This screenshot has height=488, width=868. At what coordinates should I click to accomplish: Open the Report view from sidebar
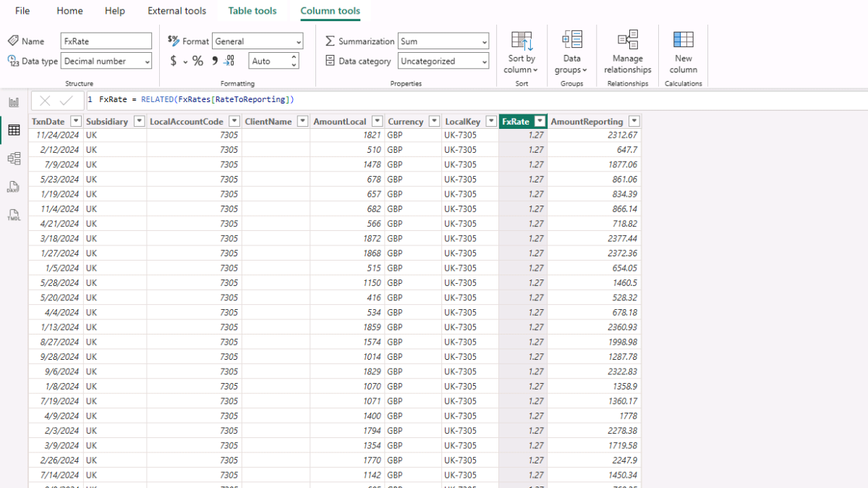13,102
